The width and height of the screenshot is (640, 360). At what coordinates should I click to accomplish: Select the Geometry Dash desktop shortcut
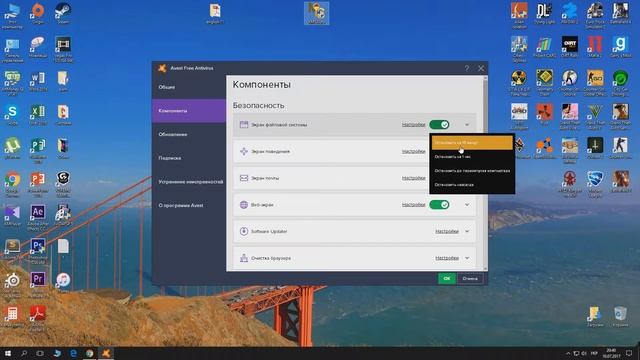click(x=544, y=82)
